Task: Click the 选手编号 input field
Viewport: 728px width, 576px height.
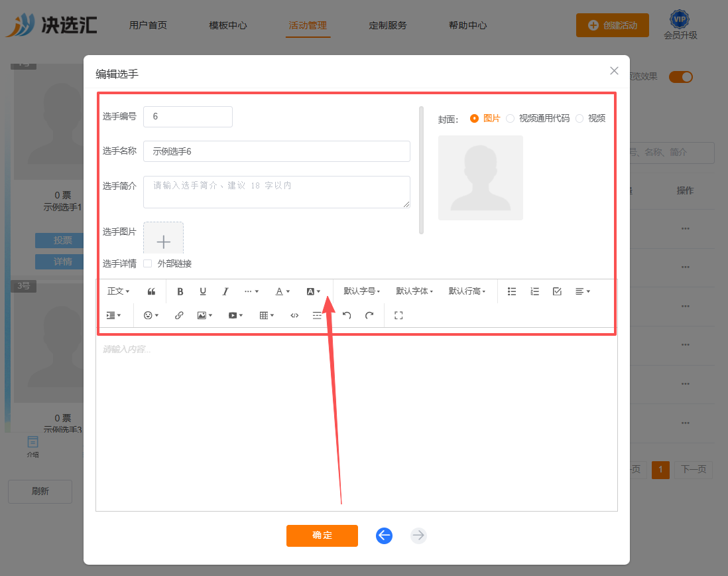Action: point(188,117)
